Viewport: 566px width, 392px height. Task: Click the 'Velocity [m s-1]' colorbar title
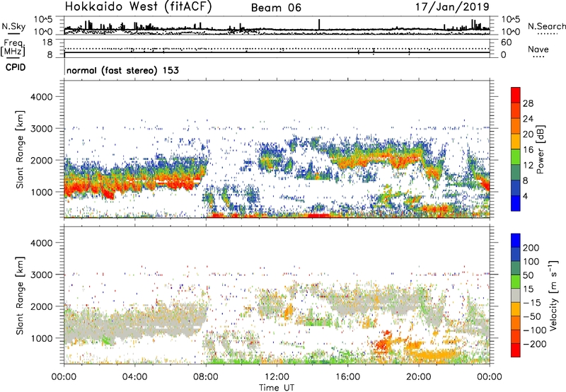[554, 295]
